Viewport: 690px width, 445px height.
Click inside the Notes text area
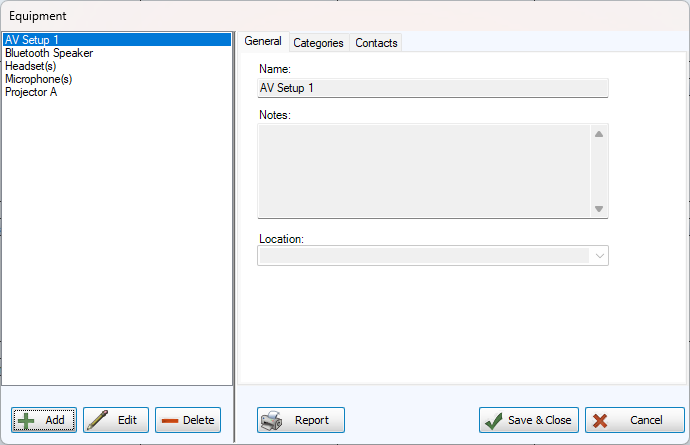click(422, 170)
